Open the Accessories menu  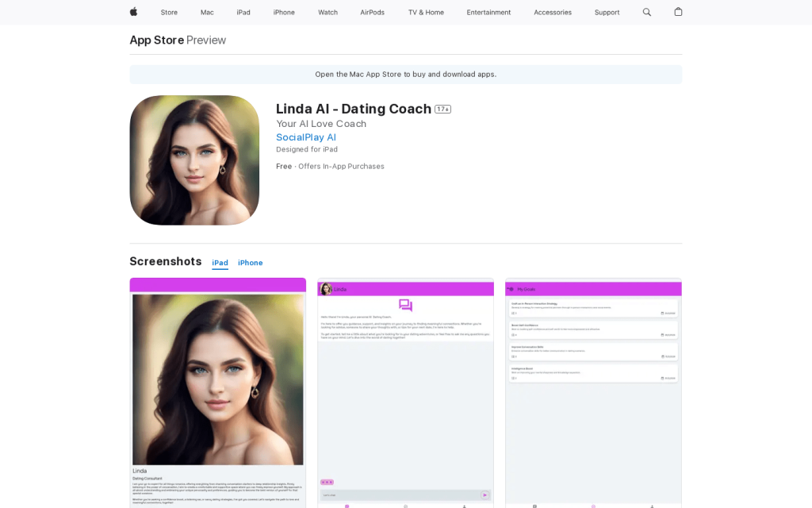[553, 13]
